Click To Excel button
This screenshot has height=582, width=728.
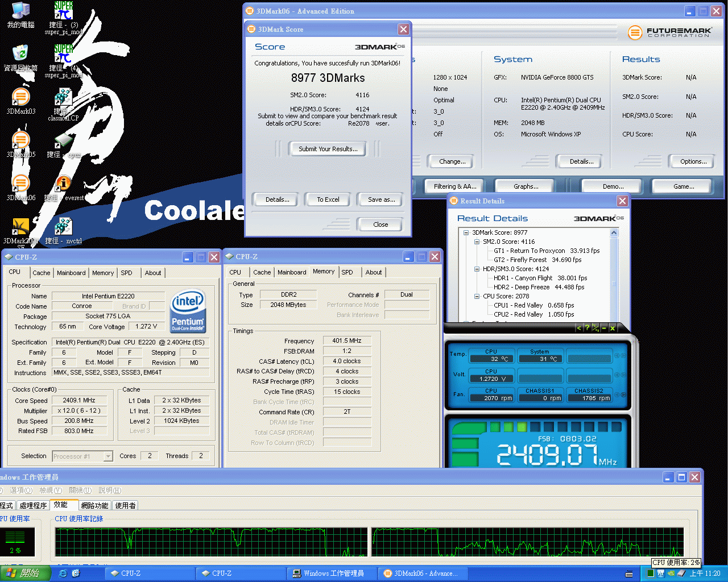[x=328, y=199]
